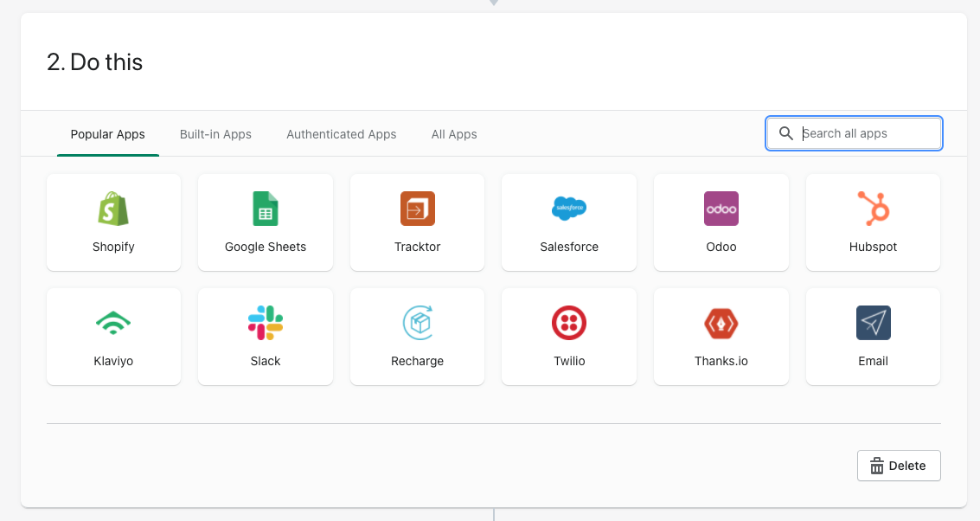Show the All Apps tab
This screenshot has height=521, width=980.
pyautogui.click(x=454, y=134)
